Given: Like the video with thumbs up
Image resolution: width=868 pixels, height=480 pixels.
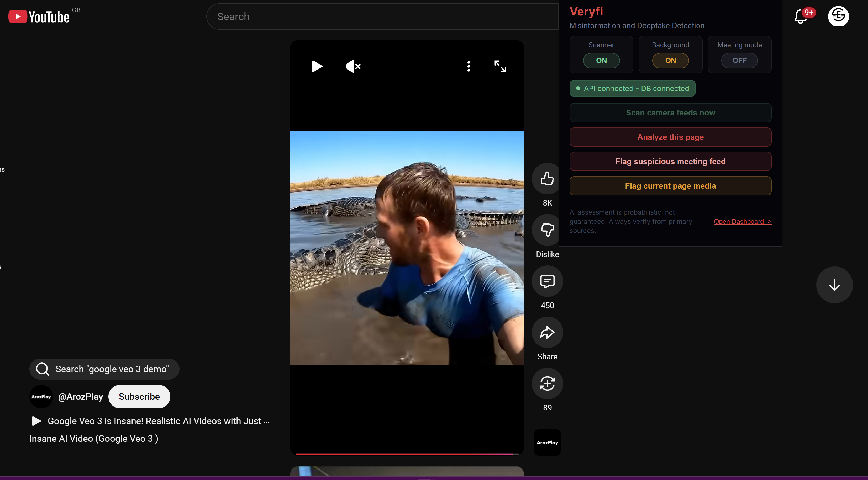Looking at the screenshot, I should click(x=547, y=179).
